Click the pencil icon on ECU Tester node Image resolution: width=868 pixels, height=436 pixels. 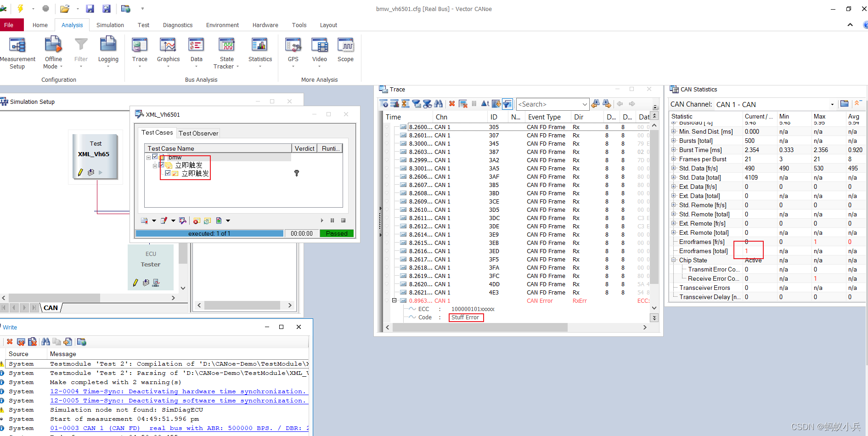(135, 283)
